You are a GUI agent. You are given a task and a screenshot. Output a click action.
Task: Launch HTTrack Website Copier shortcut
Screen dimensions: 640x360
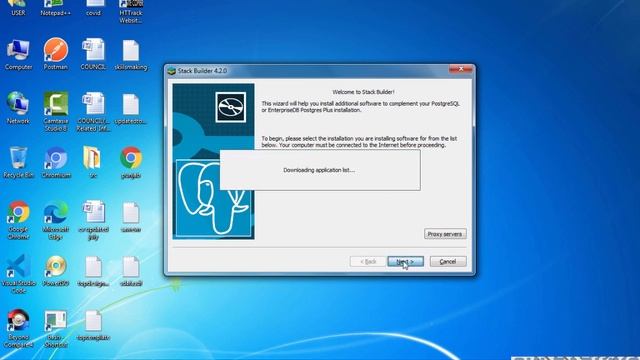click(x=131, y=11)
